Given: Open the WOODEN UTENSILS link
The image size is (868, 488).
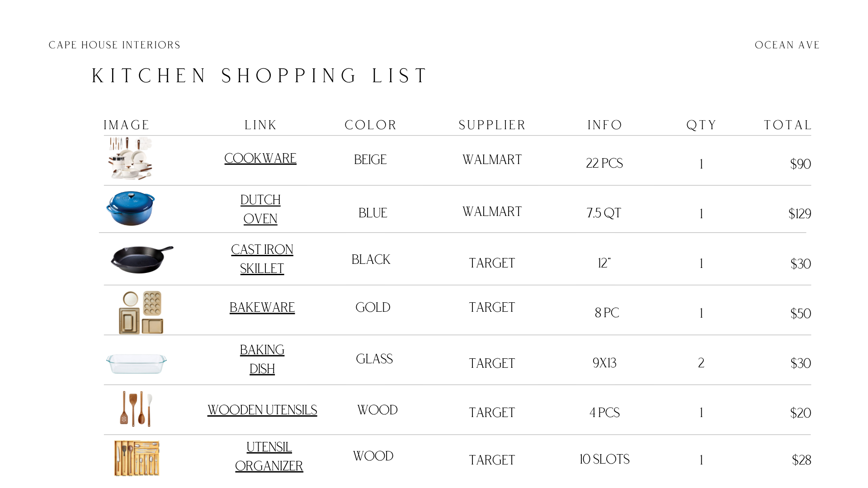Looking at the screenshot, I should (262, 410).
